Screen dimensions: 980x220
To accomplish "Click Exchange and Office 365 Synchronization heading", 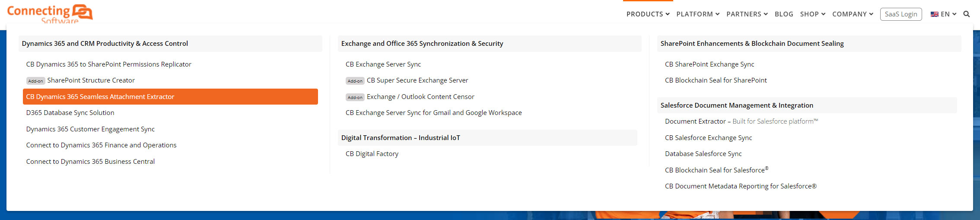I will 490,44.
